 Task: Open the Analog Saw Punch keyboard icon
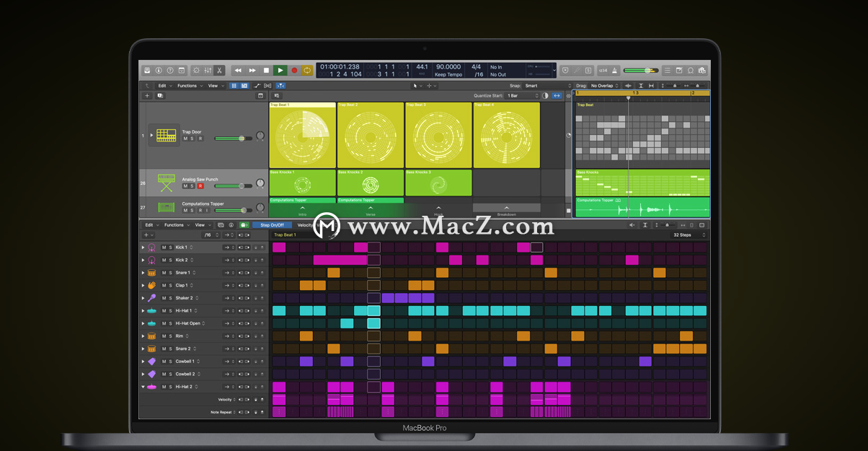click(x=167, y=183)
